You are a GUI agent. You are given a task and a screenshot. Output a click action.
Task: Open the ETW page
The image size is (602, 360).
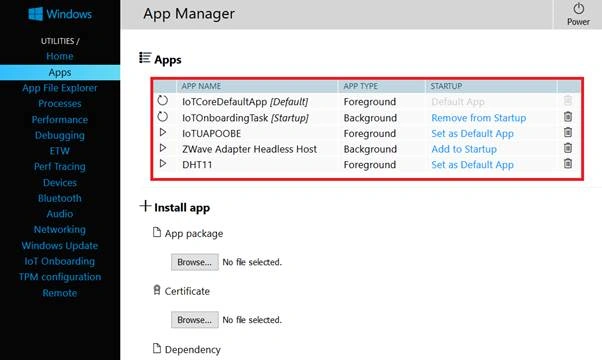pos(60,151)
